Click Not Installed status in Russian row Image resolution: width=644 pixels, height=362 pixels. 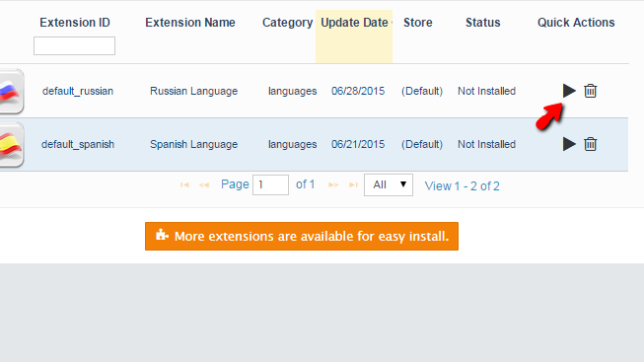(486, 91)
